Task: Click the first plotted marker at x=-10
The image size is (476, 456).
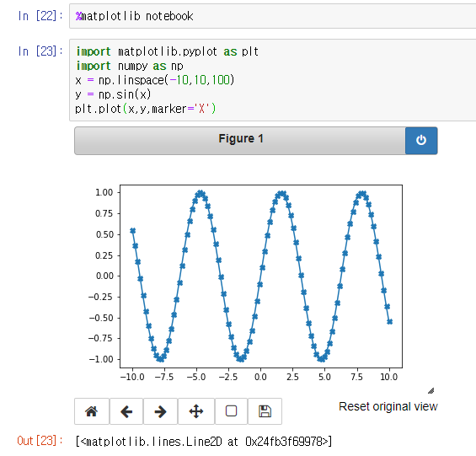Action: coord(132,231)
